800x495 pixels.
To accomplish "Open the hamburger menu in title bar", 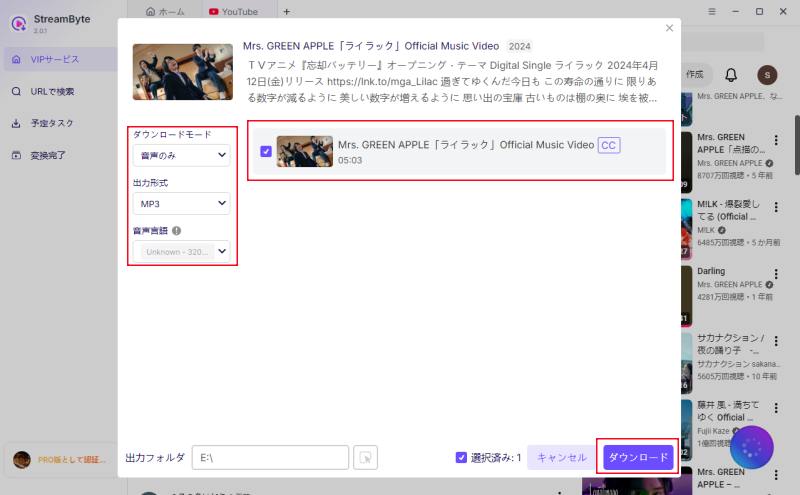I will tap(712, 11).
